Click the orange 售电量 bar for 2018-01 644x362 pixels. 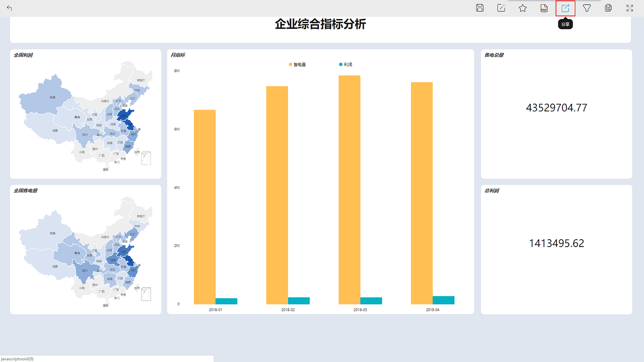[x=205, y=207]
